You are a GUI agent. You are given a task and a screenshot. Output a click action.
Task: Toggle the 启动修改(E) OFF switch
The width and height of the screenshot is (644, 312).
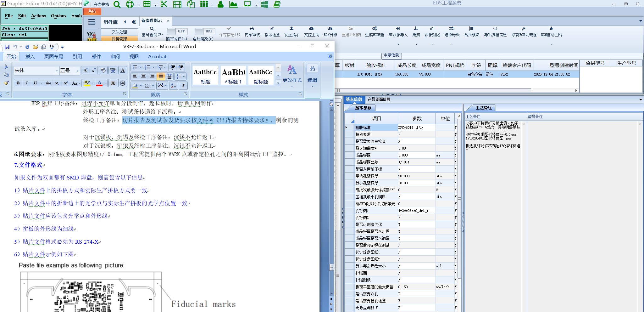[x=204, y=31]
